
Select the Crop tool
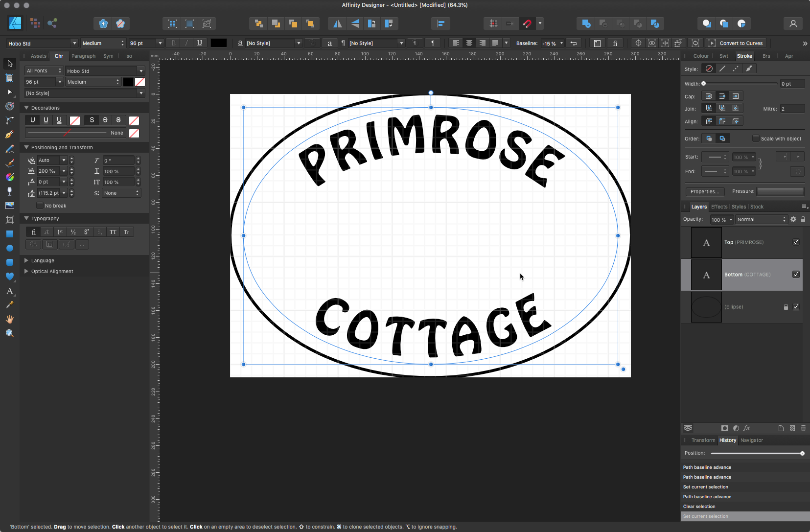pyautogui.click(x=9, y=220)
